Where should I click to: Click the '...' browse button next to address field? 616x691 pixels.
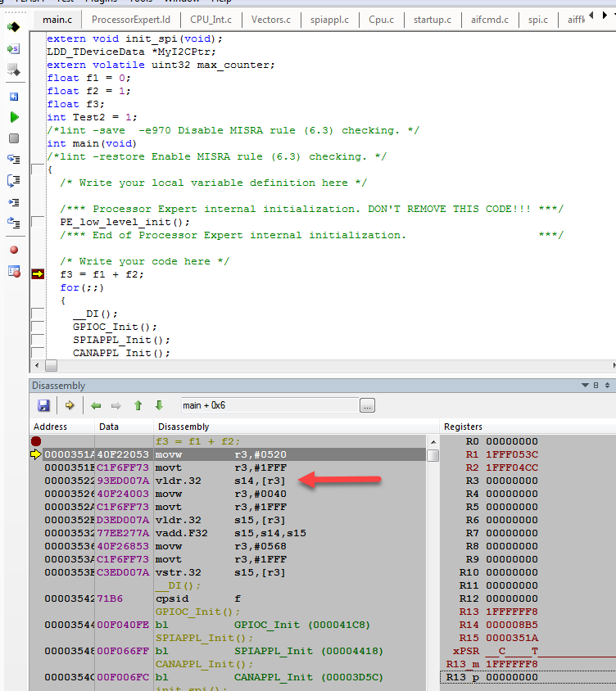[367, 405]
